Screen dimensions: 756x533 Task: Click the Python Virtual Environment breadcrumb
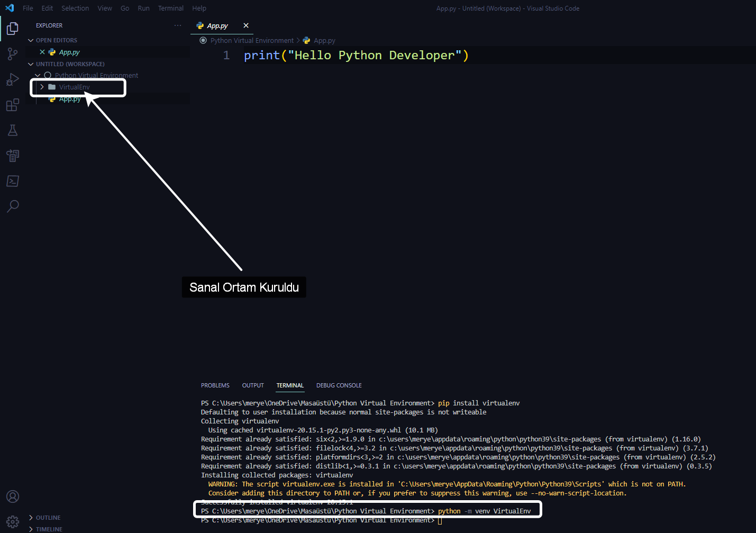251,40
